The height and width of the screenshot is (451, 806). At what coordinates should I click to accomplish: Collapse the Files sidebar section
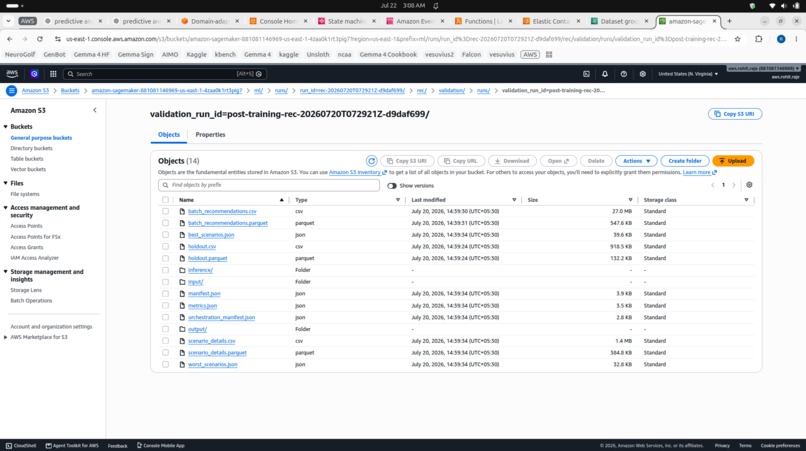click(x=6, y=183)
